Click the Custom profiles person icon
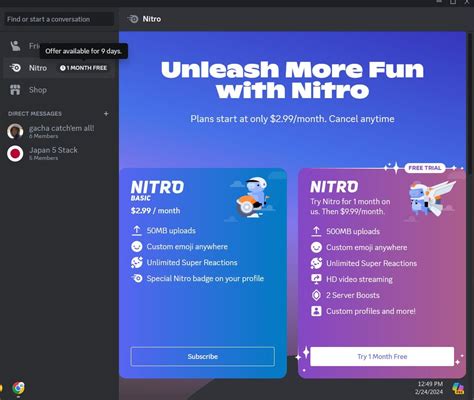 click(316, 311)
